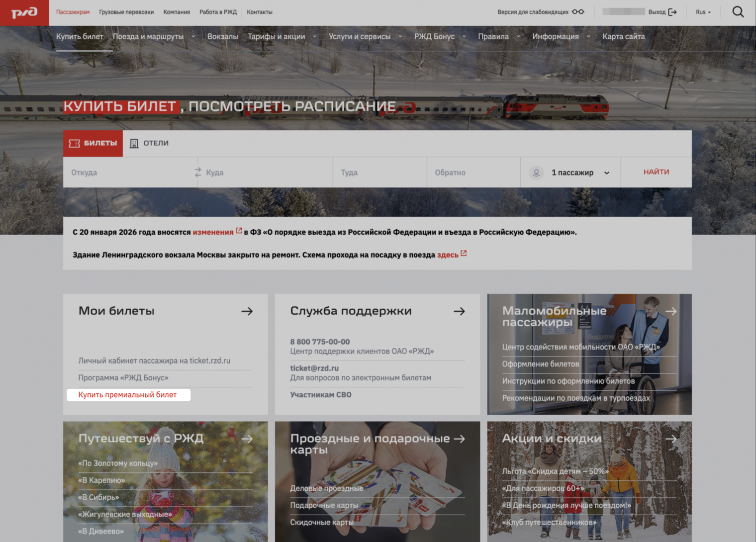Open «По Золотому кольцу» tour link

click(118, 463)
